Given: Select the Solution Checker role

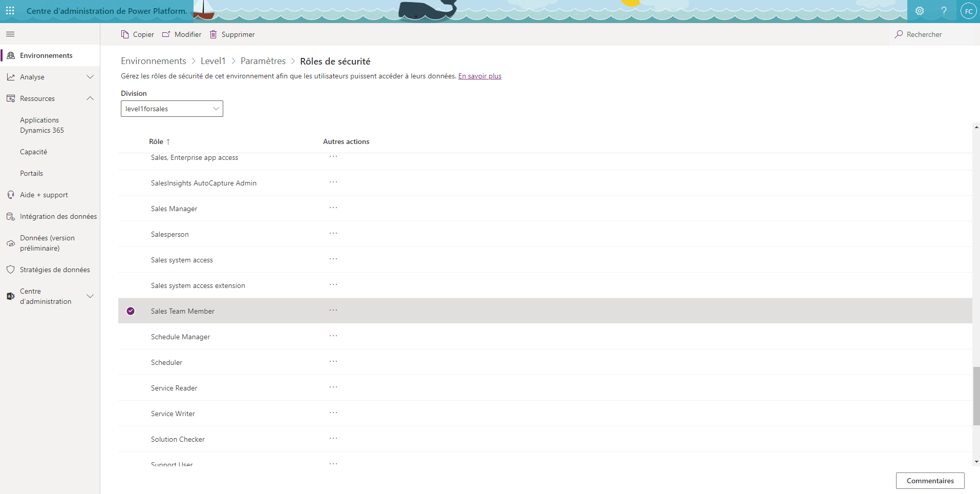Looking at the screenshot, I should pyautogui.click(x=545, y=439).
